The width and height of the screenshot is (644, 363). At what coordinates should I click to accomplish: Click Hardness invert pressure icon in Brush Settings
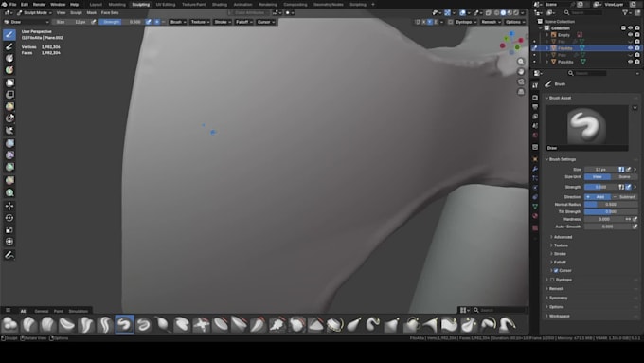(x=628, y=219)
